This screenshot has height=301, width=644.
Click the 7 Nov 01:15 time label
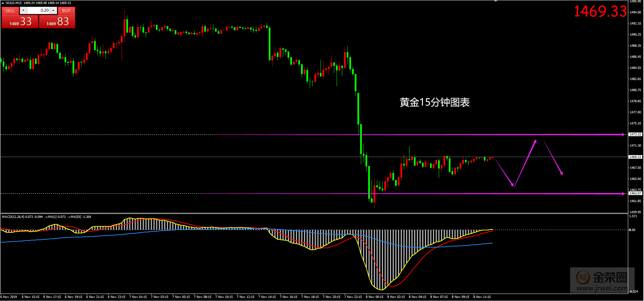click(138, 297)
